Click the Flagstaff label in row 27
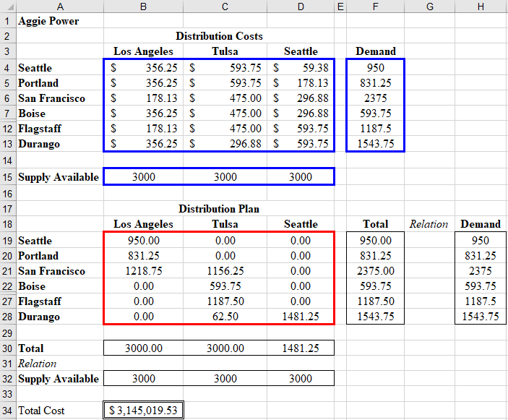Screen dimensions: 508x420 (40, 301)
